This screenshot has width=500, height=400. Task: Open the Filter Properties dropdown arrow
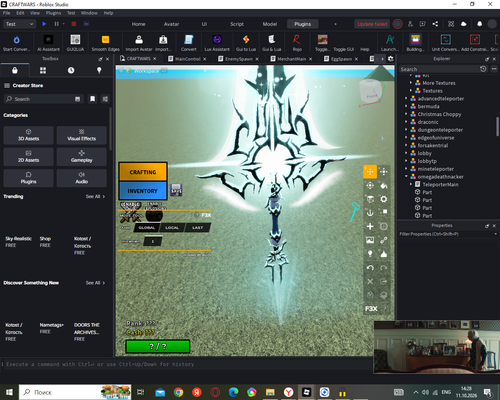click(x=495, y=234)
